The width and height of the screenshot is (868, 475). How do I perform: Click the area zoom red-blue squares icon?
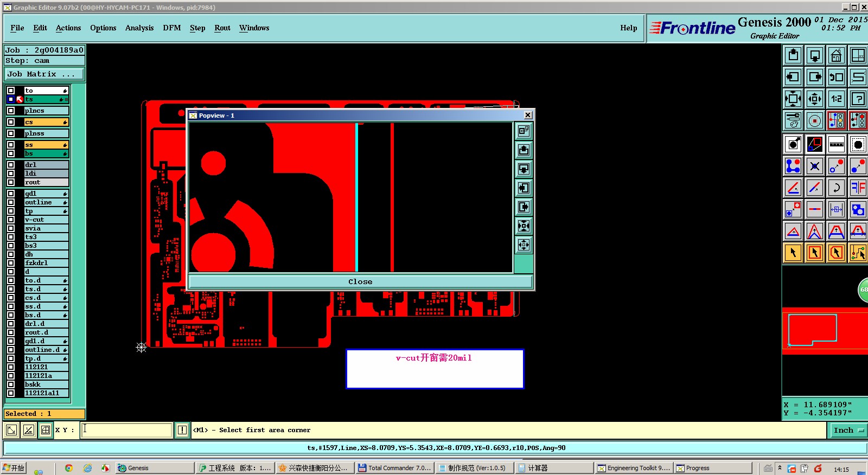point(815,144)
